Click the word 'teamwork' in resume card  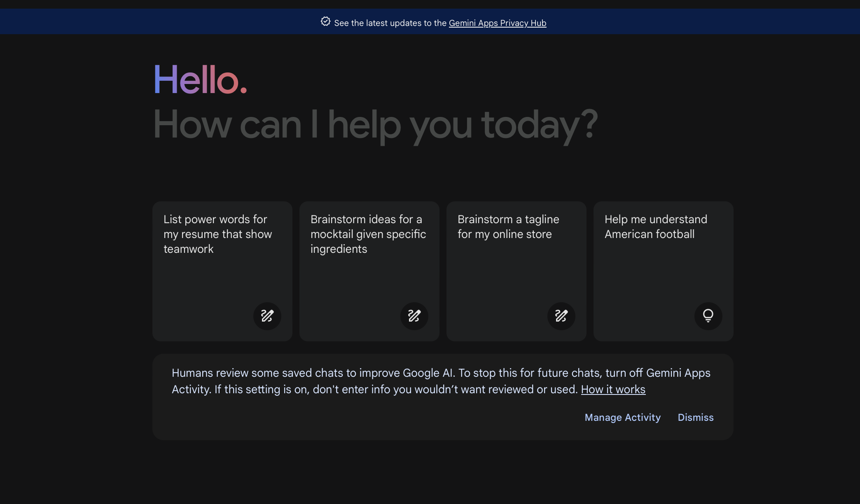pyautogui.click(x=189, y=249)
